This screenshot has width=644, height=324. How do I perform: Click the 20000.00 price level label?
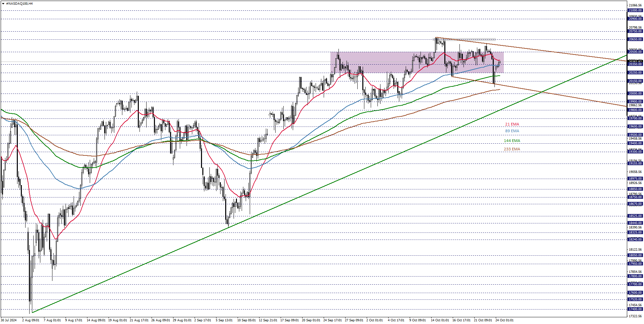tap(635, 94)
